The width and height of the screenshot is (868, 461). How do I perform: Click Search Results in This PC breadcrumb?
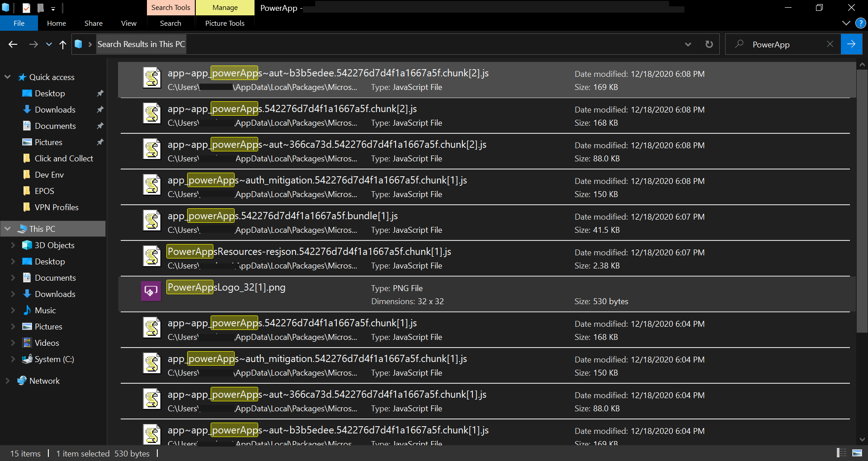click(x=141, y=44)
